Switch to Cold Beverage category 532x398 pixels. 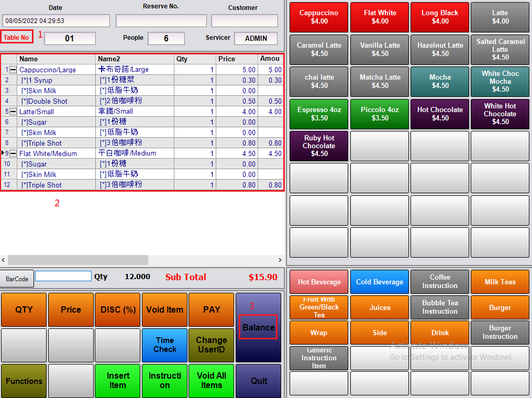click(x=380, y=282)
